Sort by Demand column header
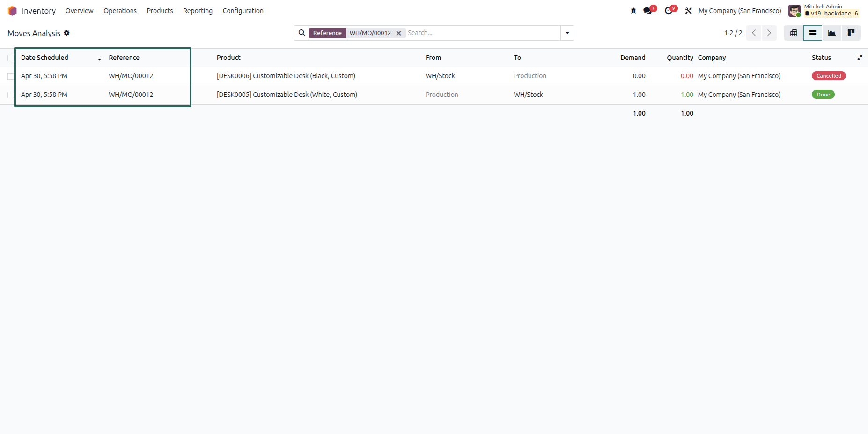The height and width of the screenshot is (434, 868). [633, 58]
